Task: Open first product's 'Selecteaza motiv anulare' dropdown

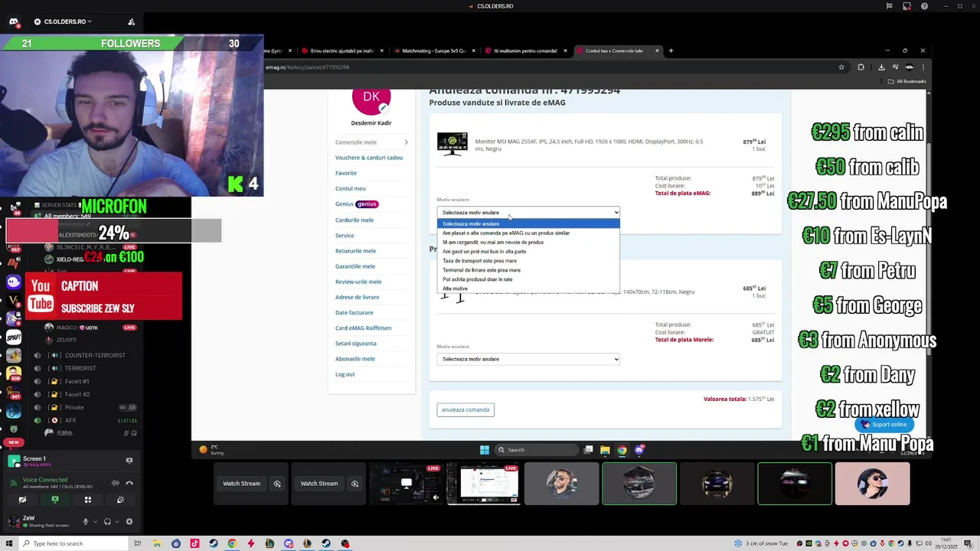Action: 528,213
